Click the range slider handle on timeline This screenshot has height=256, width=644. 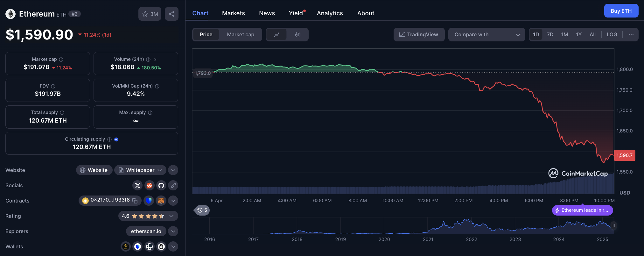(x=613, y=225)
